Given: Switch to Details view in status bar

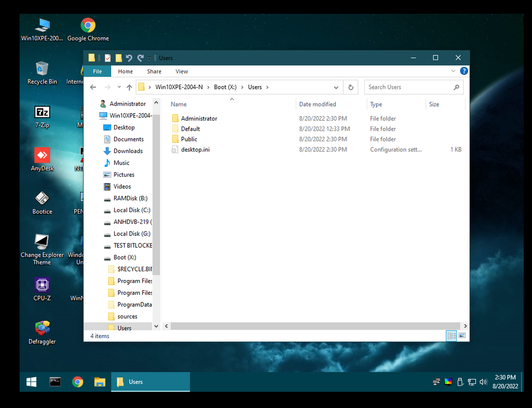Looking at the screenshot, I should click(x=451, y=336).
